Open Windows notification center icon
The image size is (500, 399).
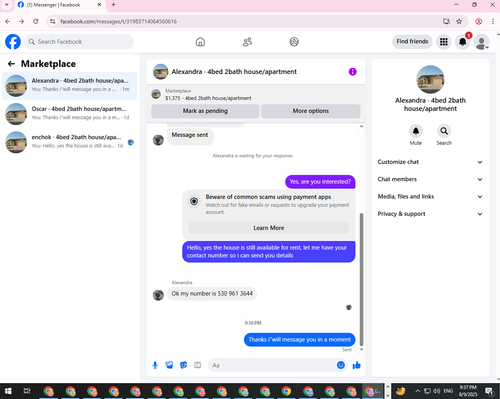pyautogui.click(x=489, y=391)
